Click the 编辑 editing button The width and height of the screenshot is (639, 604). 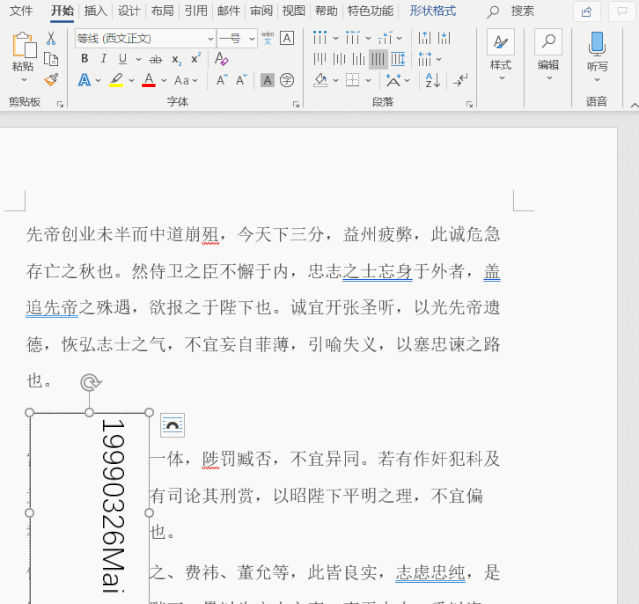point(548,52)
